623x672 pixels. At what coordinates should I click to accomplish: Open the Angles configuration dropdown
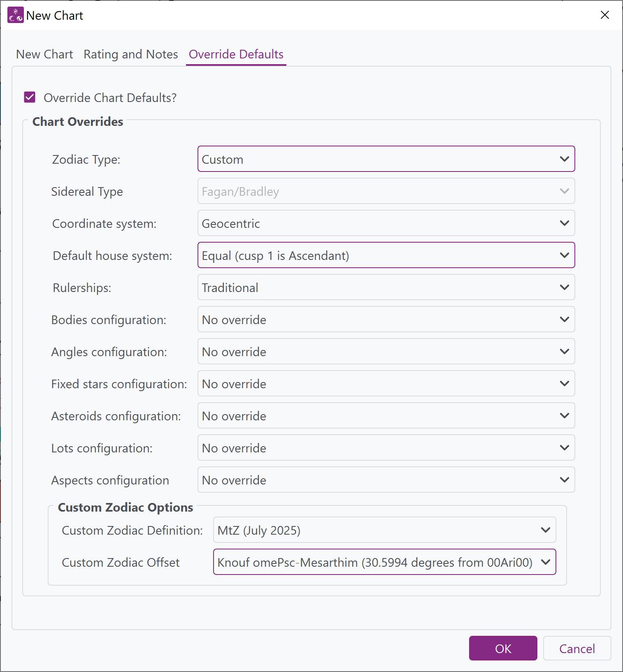pyautogui.click(x=386, y=352)
